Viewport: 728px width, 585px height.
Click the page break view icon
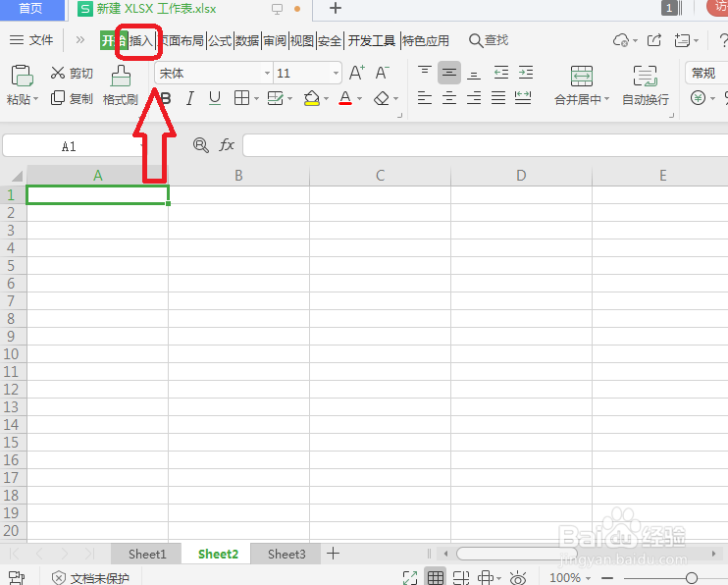tap(460, 577)
